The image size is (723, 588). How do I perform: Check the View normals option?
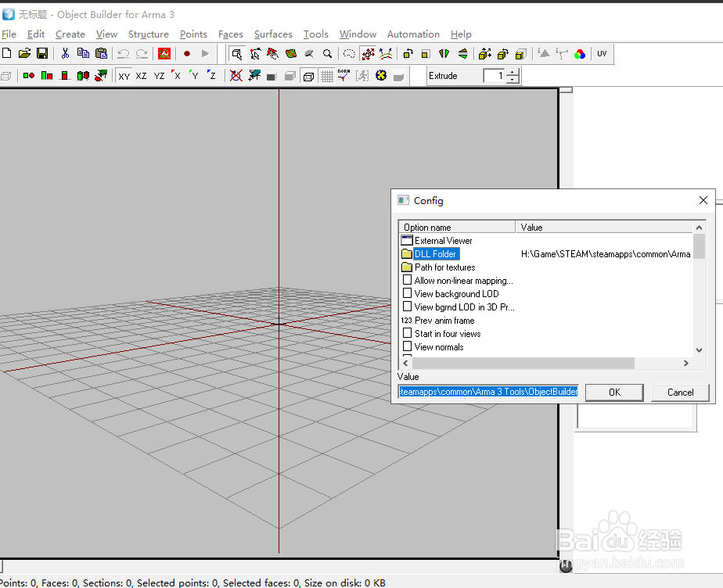pyautogui.click(x=407, y=346)
